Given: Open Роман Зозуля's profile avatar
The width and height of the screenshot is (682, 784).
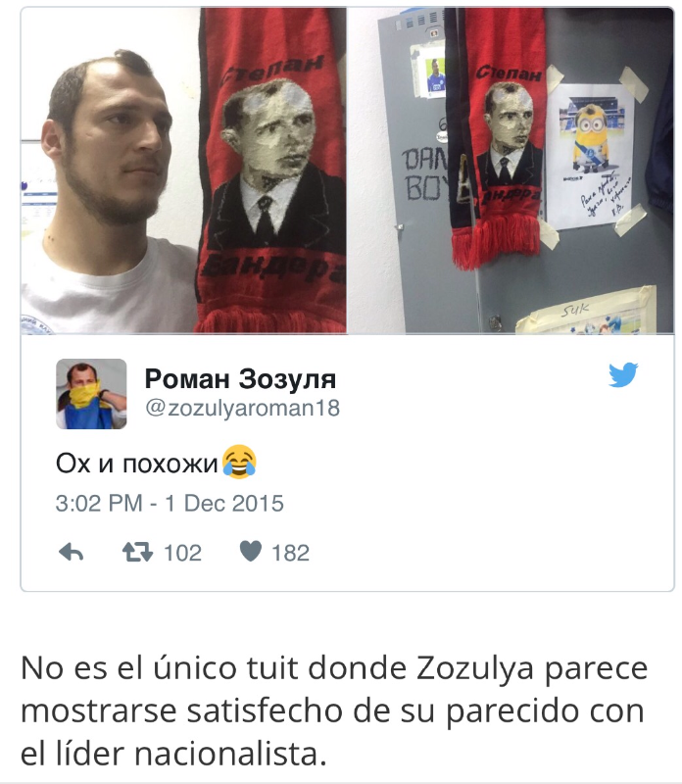Looking at the screenshot, I should click(91, 394).
